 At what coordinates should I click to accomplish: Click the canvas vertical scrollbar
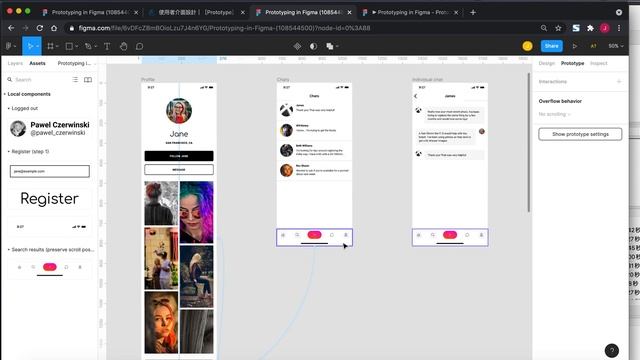(529, 142)
